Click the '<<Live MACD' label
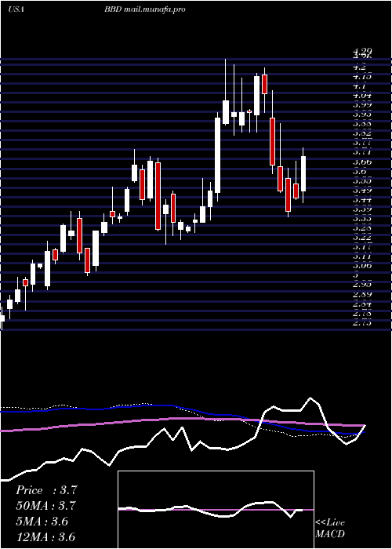 click(330, 529)
